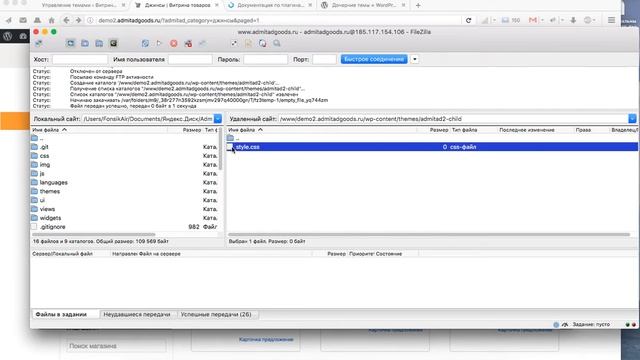Image resolution: width=640 pixels, height=360 pixels.
Task: Select the ui folder in local list
Action: tap(124, 200)
